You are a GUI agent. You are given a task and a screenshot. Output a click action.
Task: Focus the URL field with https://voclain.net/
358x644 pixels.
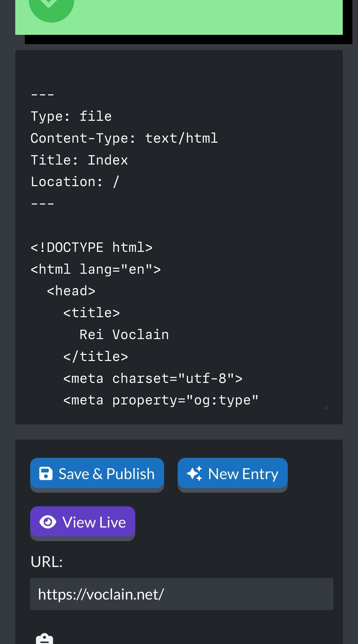tap(182, 594)
